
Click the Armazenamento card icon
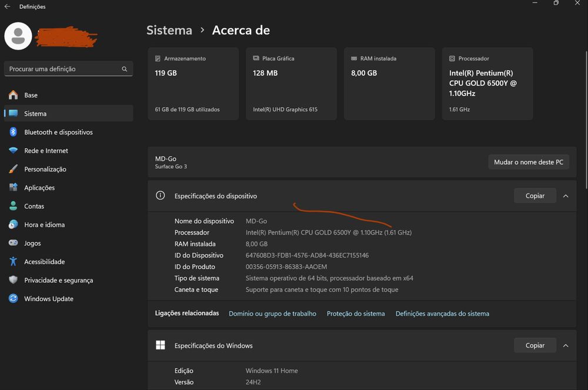click(158, 58)
